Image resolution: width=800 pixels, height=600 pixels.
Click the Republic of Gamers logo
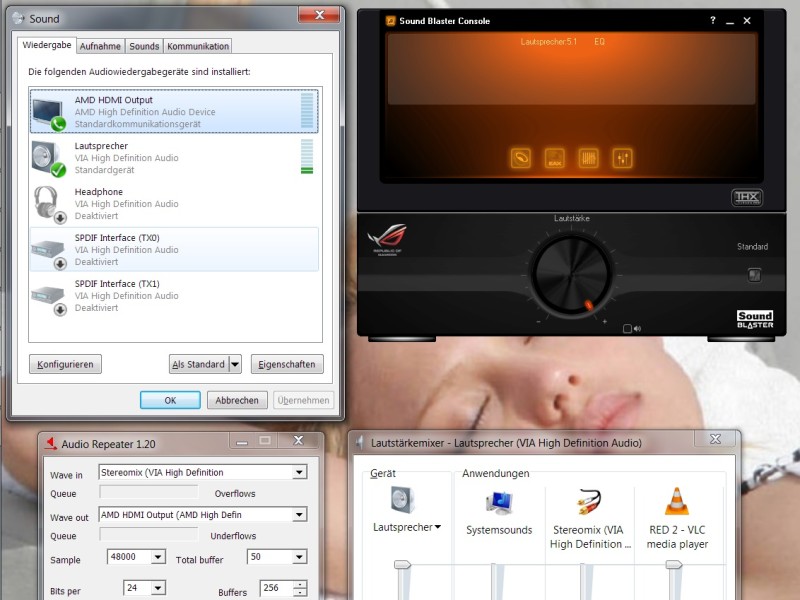(x=388, y=239)
